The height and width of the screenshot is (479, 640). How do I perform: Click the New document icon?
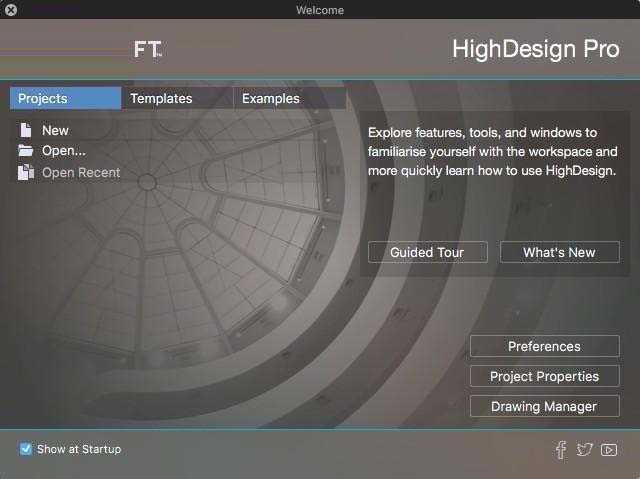[26, 130]
